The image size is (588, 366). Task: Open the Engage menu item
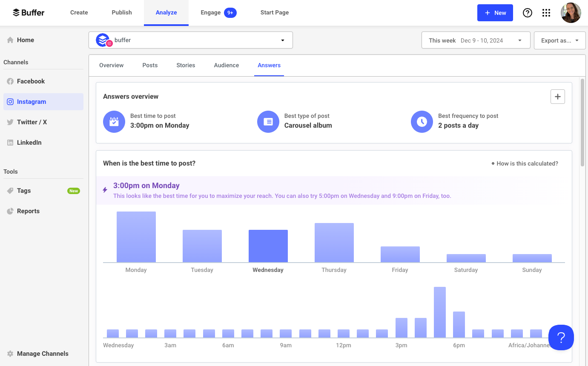point(210,13)
